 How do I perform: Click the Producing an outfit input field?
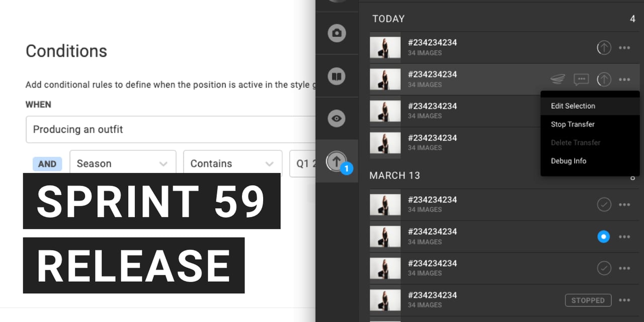171,129
